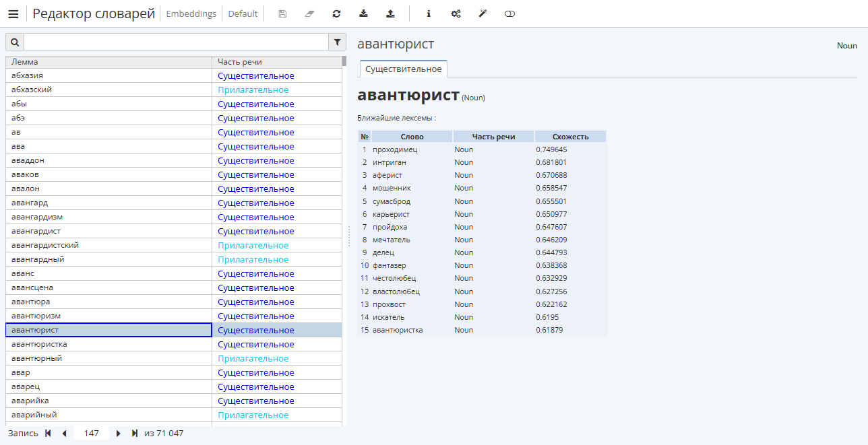The width and height of the screenshot is (868, 445).
Task: Click the similarity value 0.749645
Action: tap(552, 149)
